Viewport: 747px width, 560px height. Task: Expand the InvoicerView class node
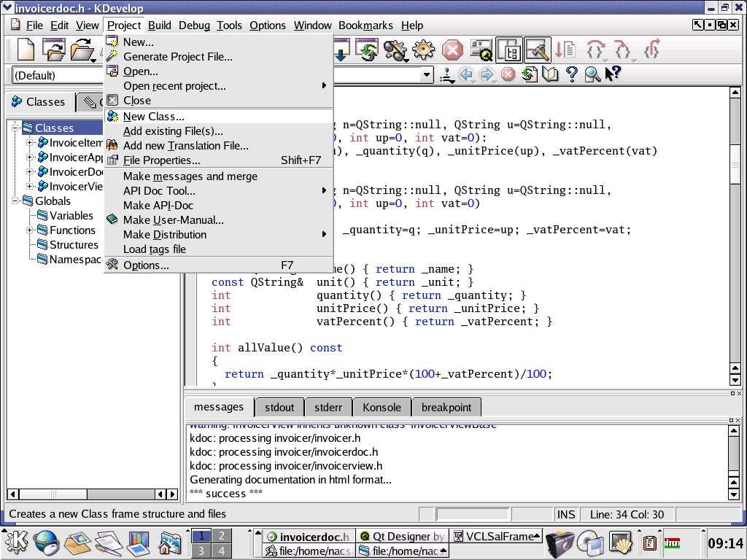pyautogui.click(x=29, y=186)
